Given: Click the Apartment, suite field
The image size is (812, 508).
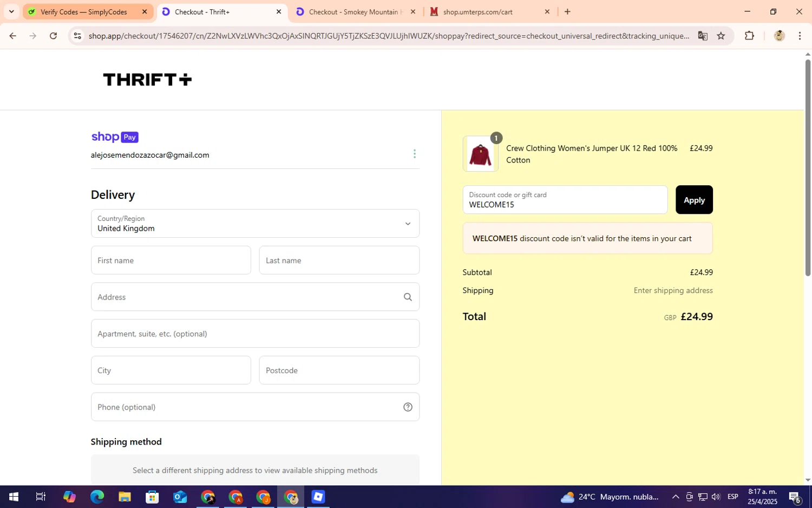Looking at the screenshot, I should click(255, 334).
